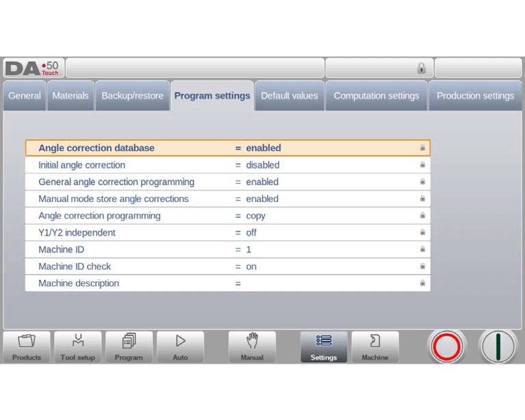This screenshot has height=420, width=525.
Task: Switch to the Materials tab
Action: (70, 96)
